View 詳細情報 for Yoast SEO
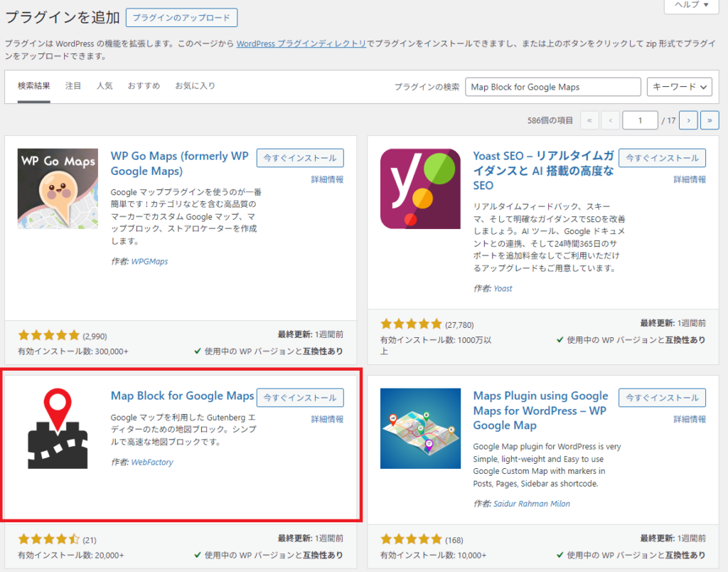Screen dimensions: 728x572 click(x=690, y=180)
